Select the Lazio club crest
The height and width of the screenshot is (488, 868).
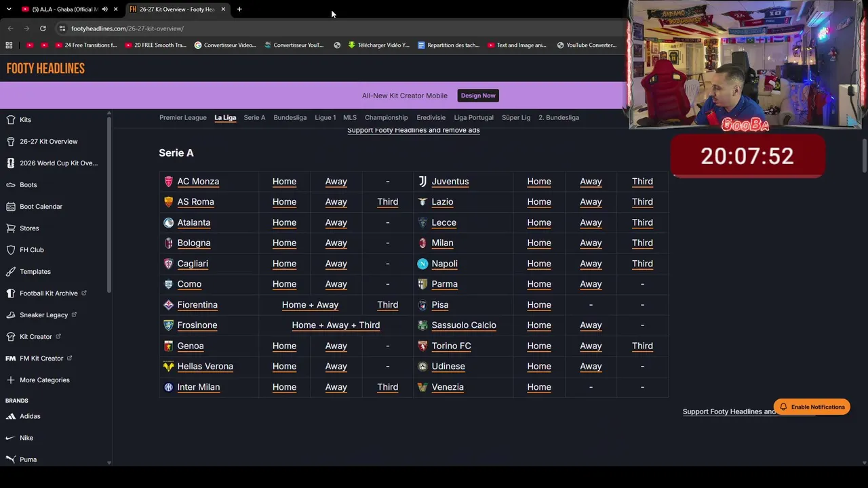coord(422,202)
